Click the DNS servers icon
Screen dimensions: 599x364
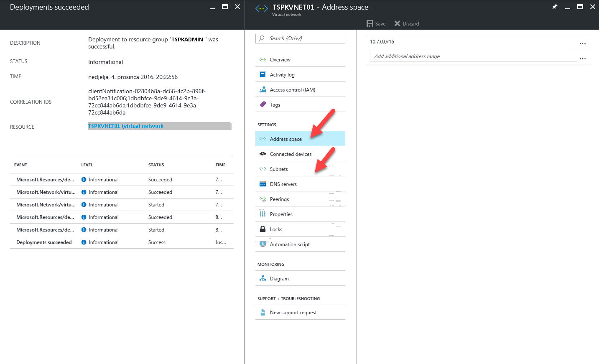pos(263,184)
